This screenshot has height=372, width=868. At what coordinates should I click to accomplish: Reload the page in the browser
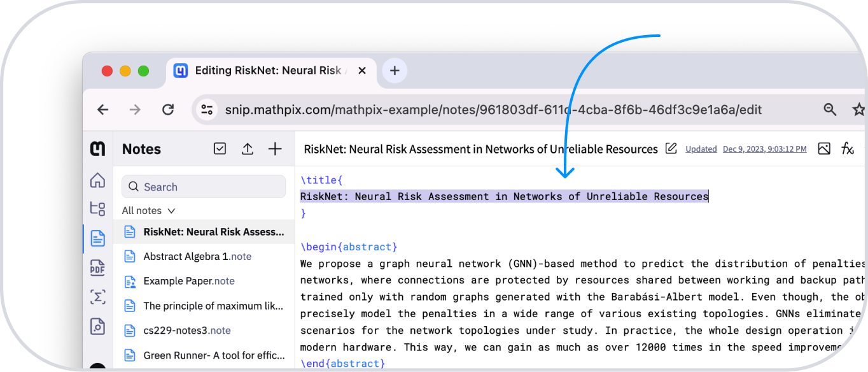[168, 110]
